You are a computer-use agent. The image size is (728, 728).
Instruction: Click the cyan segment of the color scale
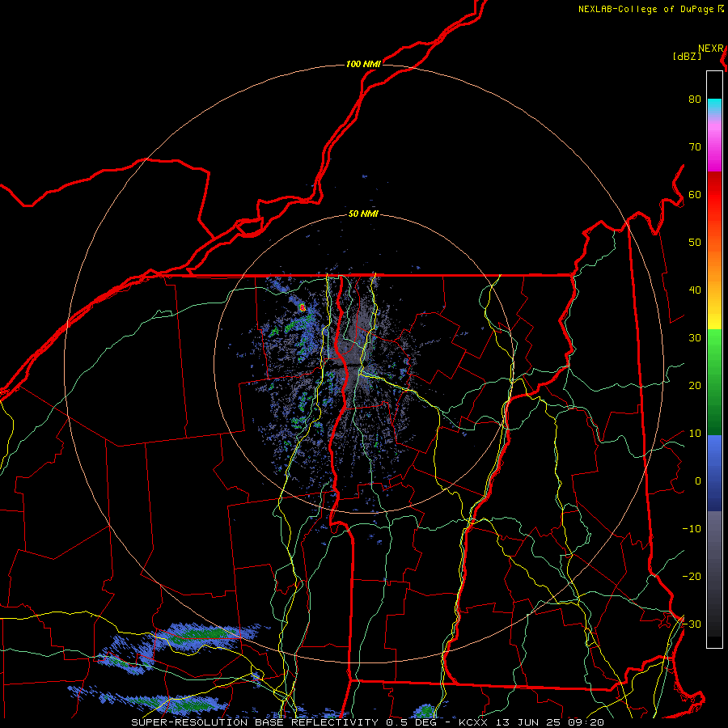pyautogui.click(x=714, y=106)
